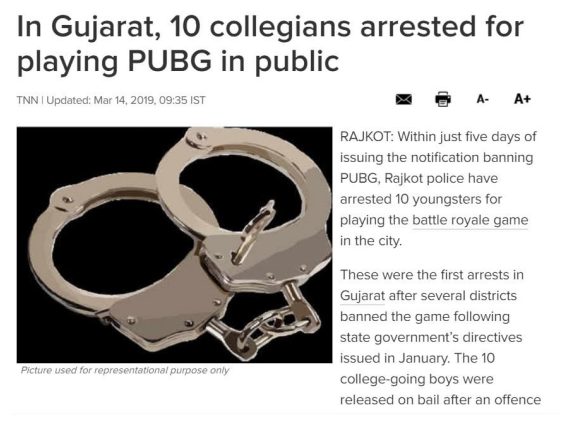This screenshot has height=424, width=563.
Task: Click the 'RAJKOT:' dateline at the paragraph start
Action: pyautogui.click(x=367, y=137)
